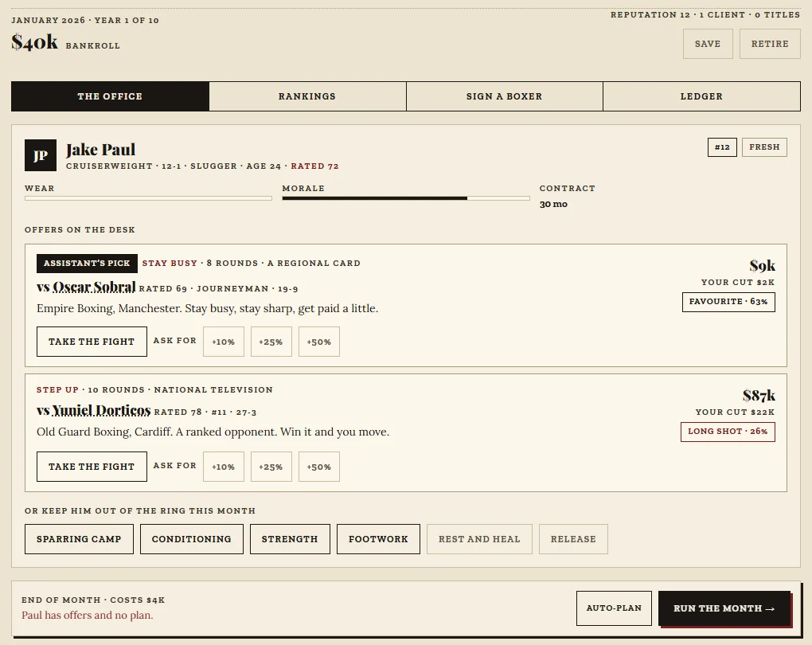Click the $87k purse amount
812x645 pixels.
tap(759, 395)
